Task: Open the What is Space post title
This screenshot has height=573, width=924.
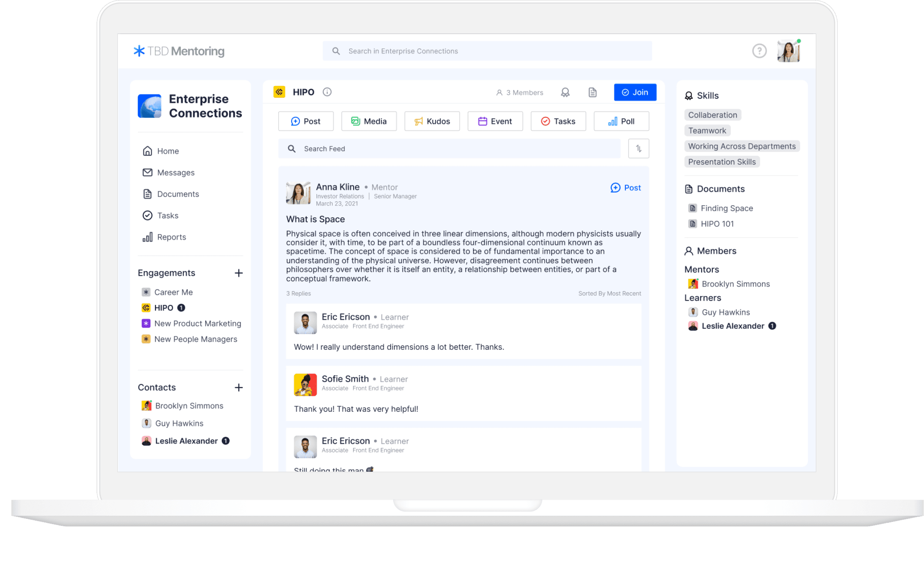Action: [316, 219]
